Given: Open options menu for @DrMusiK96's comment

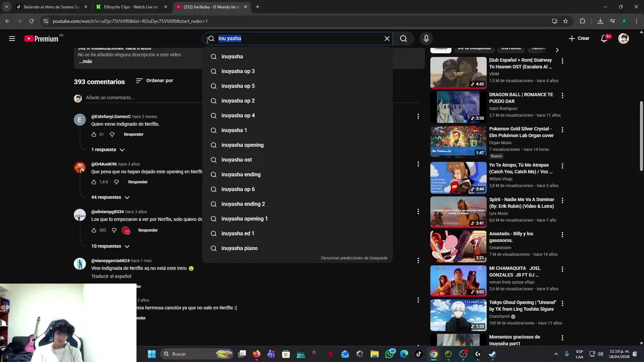Looking at the screenshot, I should tap(418, 164).
